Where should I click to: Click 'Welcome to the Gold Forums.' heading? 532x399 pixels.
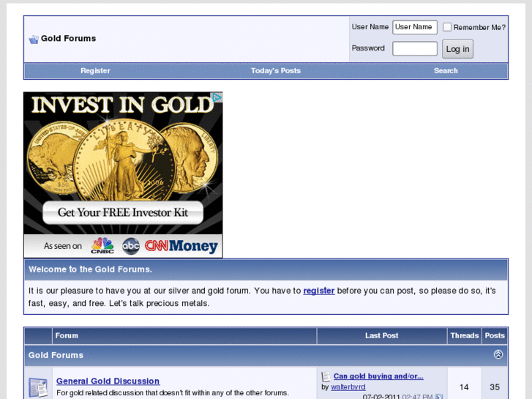90,269
